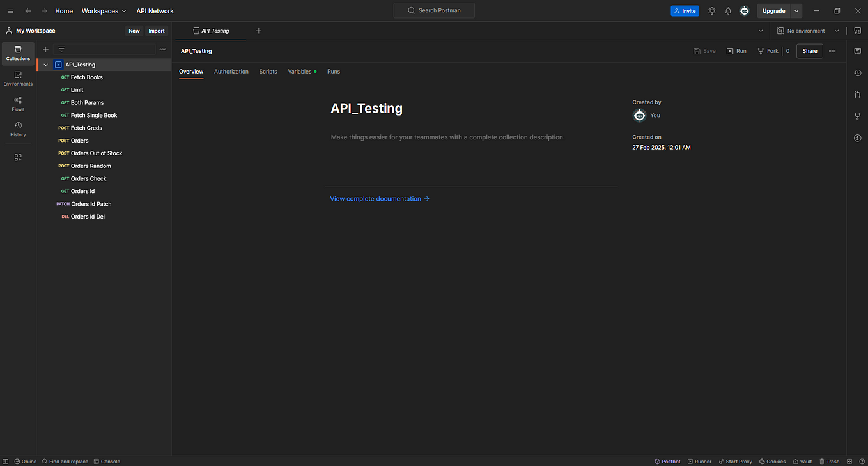868x466 pixels.
Task: Open the pull requests icon in right sidebar
Action: pos(858,95)
